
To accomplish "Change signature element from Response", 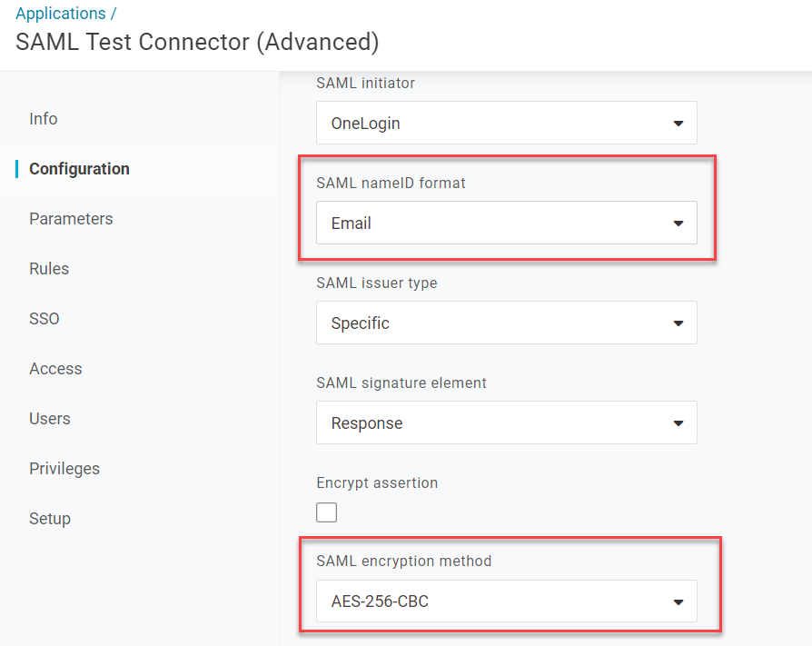I will pyautogui.click(x=506, y=422).
